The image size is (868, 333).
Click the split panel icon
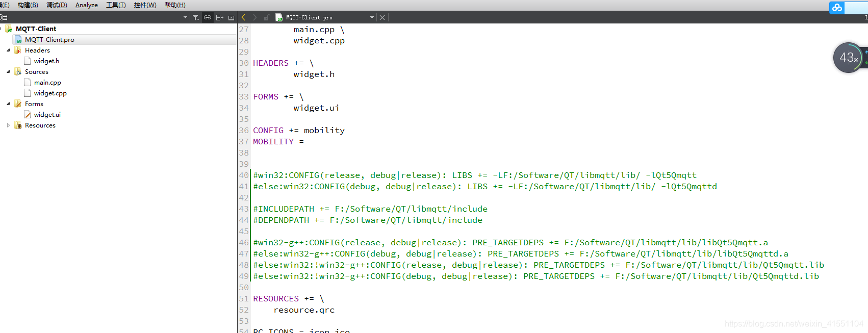(x=220, y=17)
